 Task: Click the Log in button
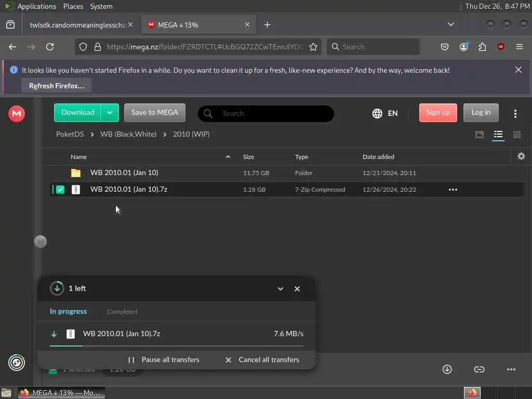pyautogui.click(x=481, y=113)
